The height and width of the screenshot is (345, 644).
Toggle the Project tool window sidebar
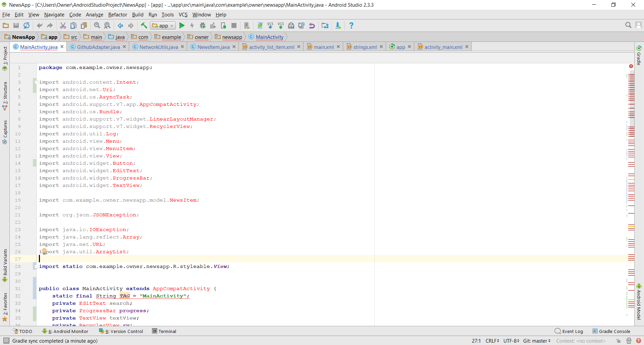pos(5,55)
